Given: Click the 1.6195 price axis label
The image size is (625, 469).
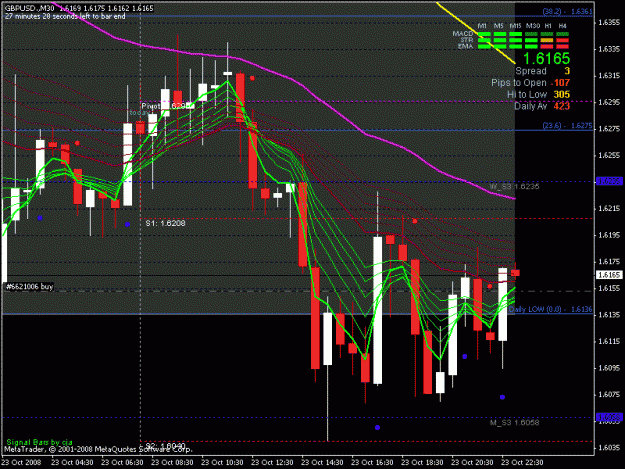Looking at the screenshot, I should (x=609, y=235).
